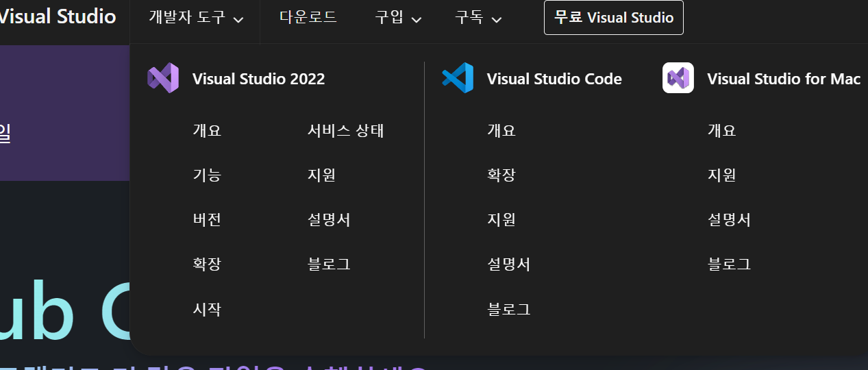The image size is (868, 370).
Task: Open the Visual Studio Code heading link
Action: [x=554, y=79]
